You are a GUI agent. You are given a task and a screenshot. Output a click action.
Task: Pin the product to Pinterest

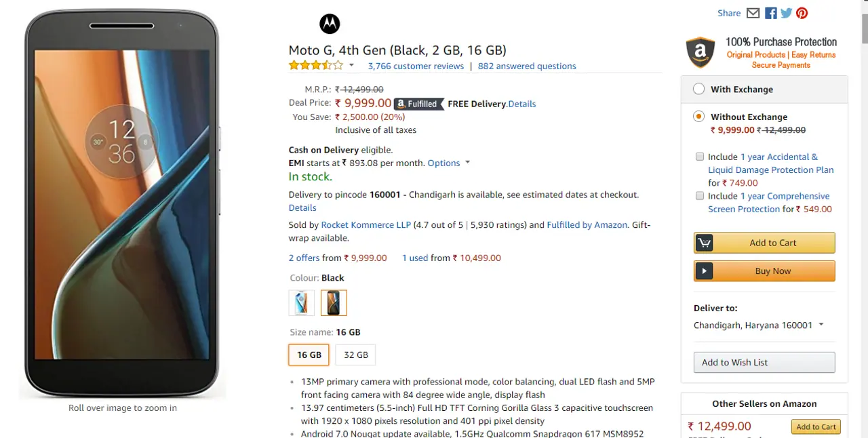[802, 13]
